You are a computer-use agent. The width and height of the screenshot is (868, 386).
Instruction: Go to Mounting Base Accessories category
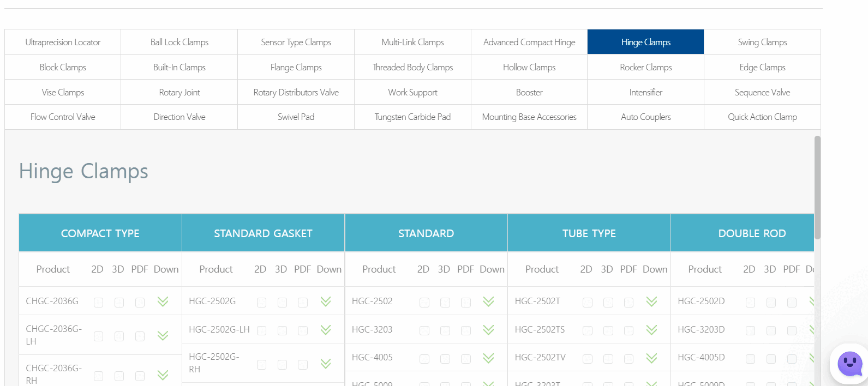click(529, 117)
